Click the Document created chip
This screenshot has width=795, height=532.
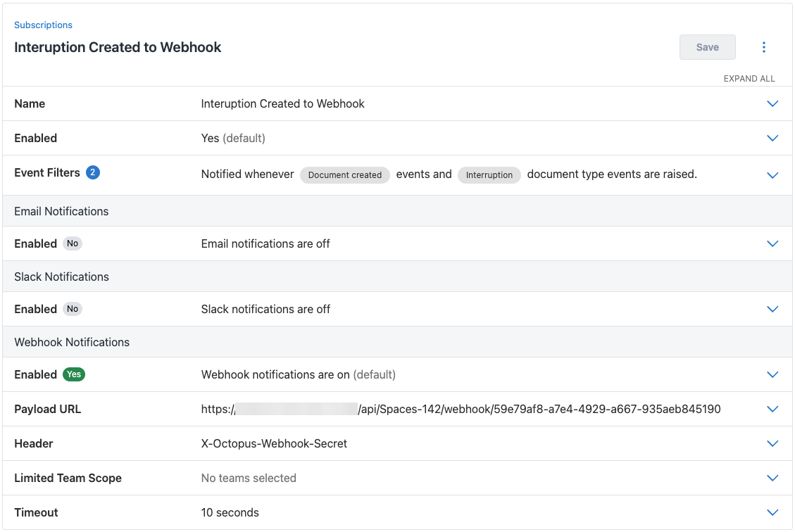[x=345, y=175]
